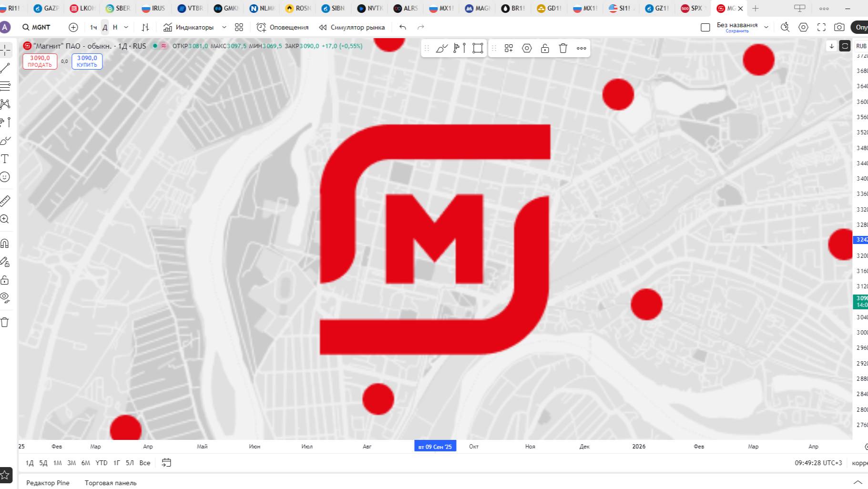The width and height of the screenshot is (868, 489).
Task: Toggle the layout selection square icon
Action: coord(705,27)
